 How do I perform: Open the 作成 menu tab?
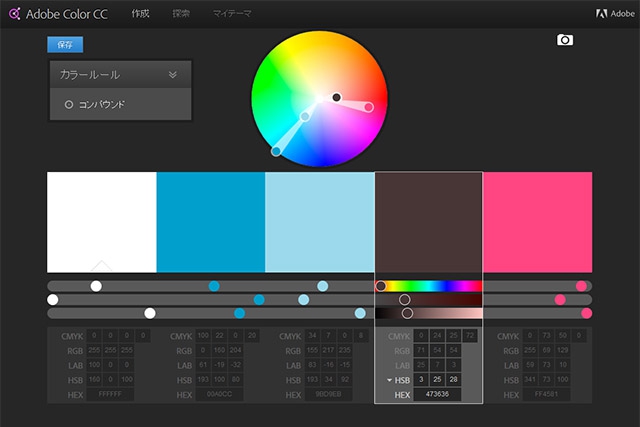(x=140, y=13)
